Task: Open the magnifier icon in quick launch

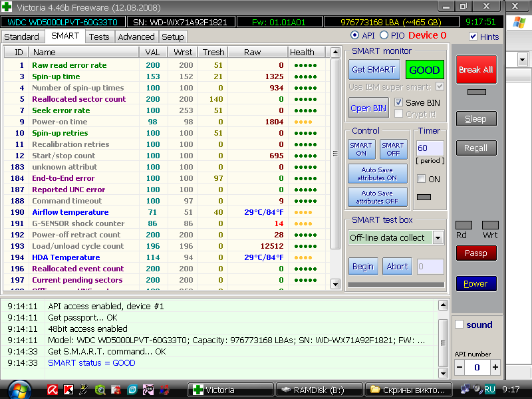Action: 100,390
